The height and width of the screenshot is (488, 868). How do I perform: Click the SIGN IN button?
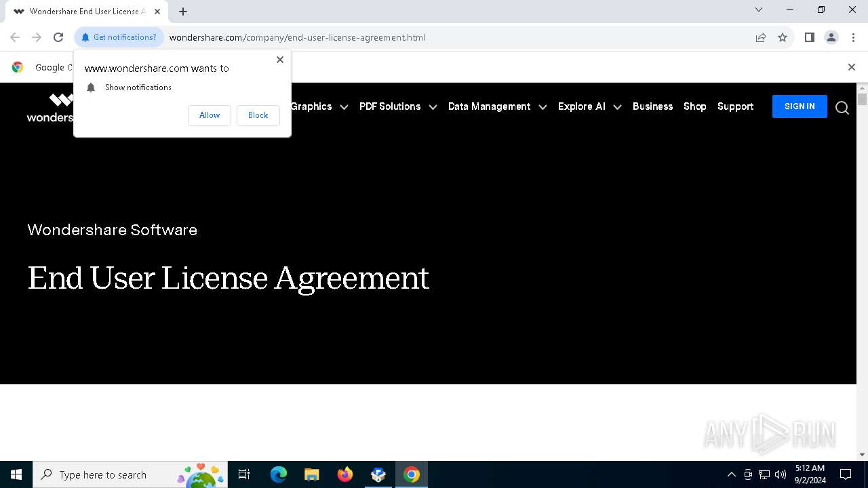(800, 106)
